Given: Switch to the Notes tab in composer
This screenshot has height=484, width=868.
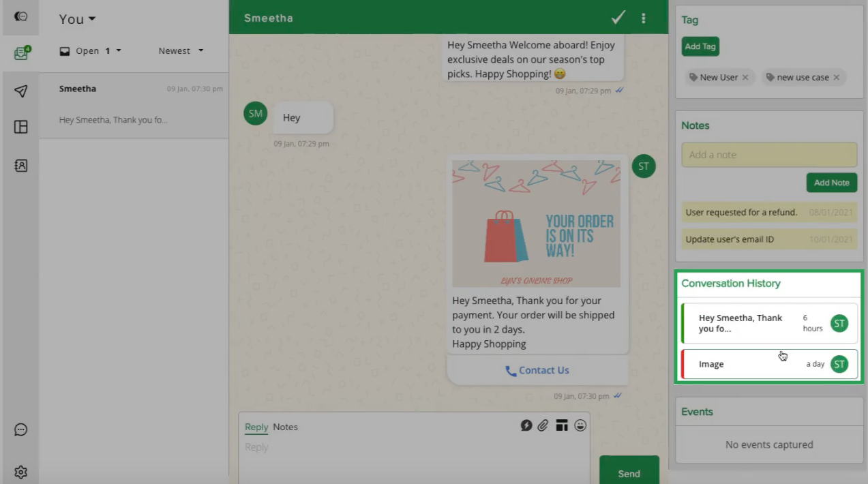Looking at the screenshot, I should coord(285,427).
